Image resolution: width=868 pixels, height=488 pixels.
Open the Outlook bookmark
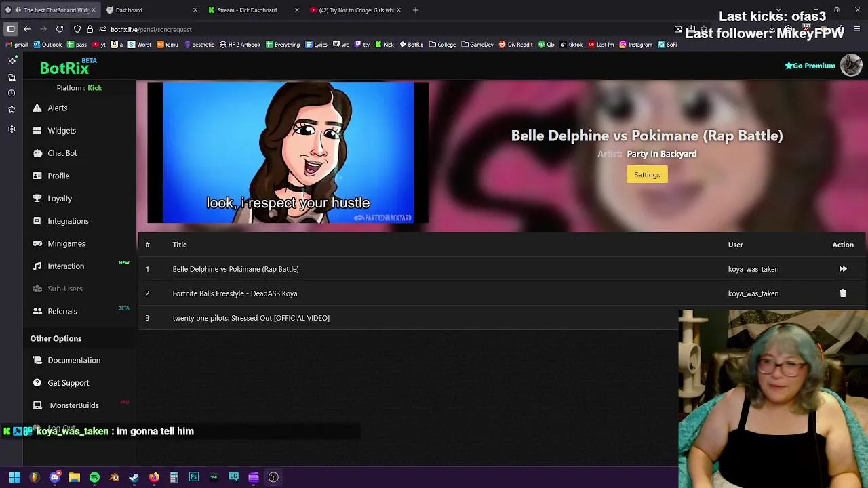click(47, 45)
